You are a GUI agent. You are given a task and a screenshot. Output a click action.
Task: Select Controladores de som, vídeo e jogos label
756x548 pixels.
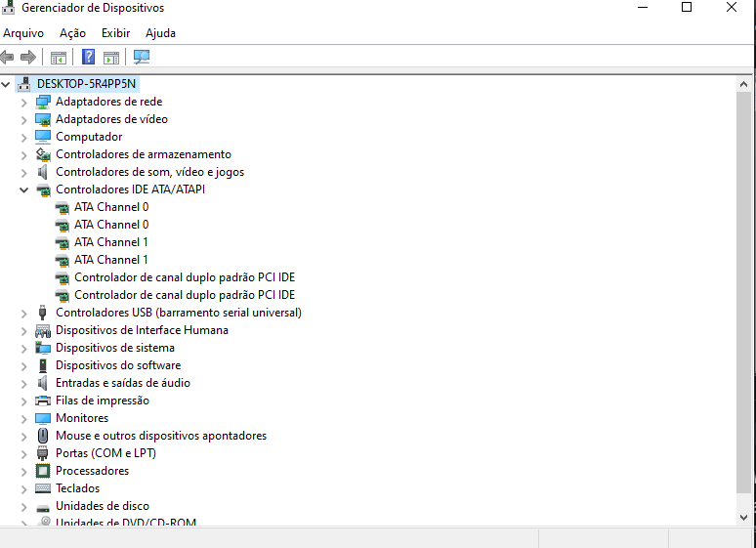click(x=150, y=172)
